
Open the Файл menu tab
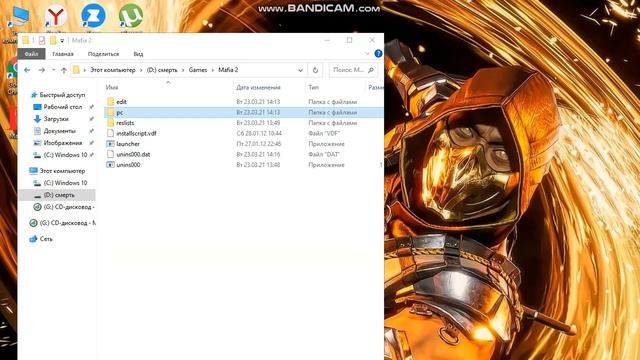coord(31,54)
